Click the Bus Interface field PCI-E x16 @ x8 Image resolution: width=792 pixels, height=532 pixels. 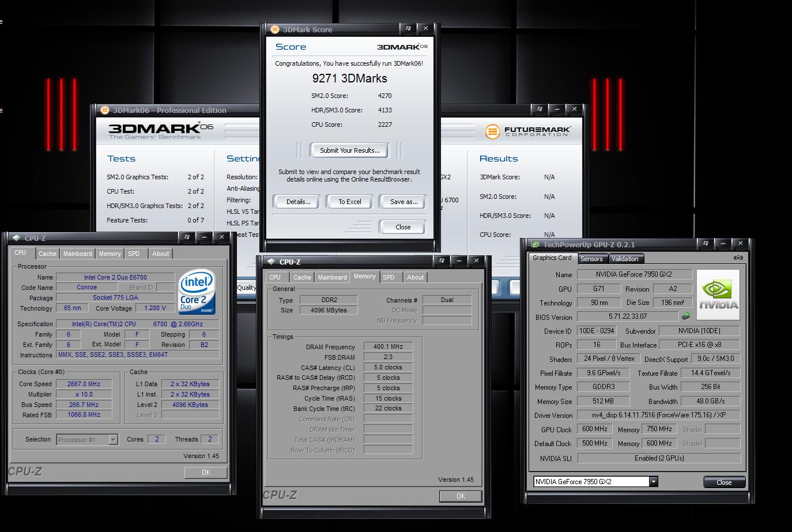click(x=700, y=345)
